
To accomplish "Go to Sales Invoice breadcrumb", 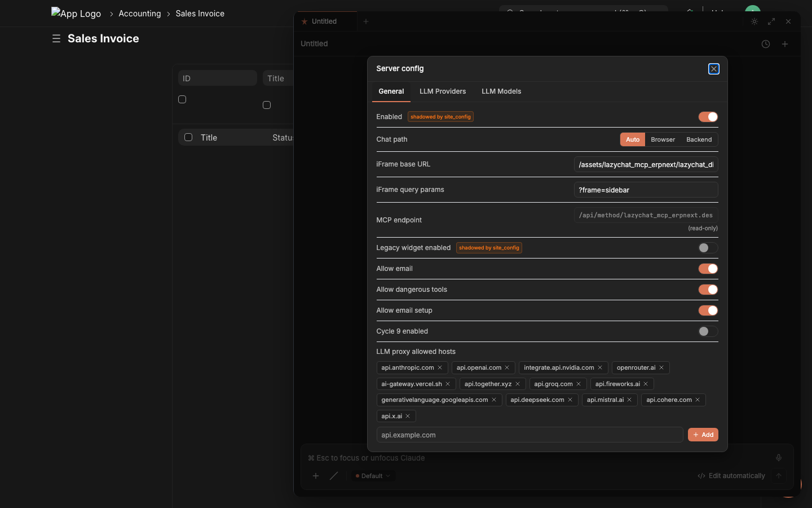I will point(200,14).
